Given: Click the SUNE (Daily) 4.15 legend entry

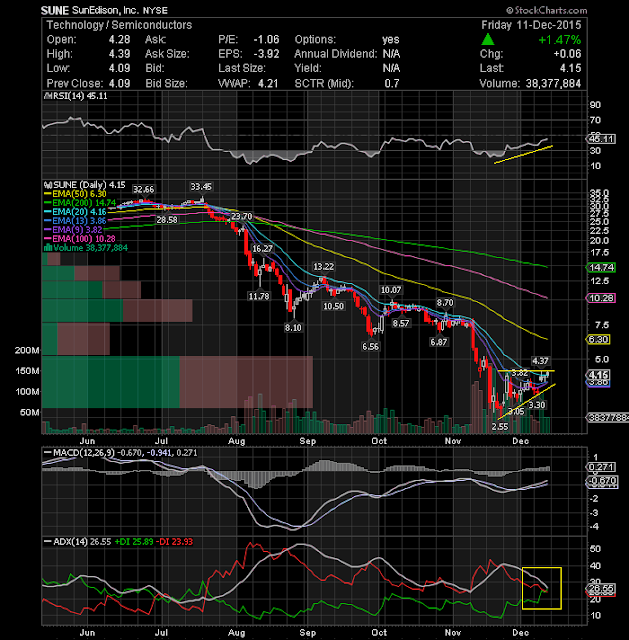Looking at the screenshot, I should point(85,184).
